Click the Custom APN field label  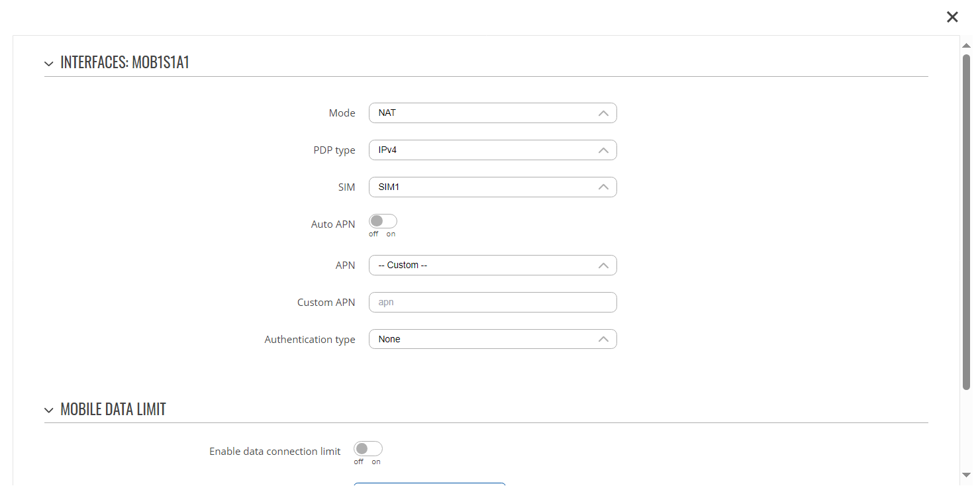[x=326, y=303]
